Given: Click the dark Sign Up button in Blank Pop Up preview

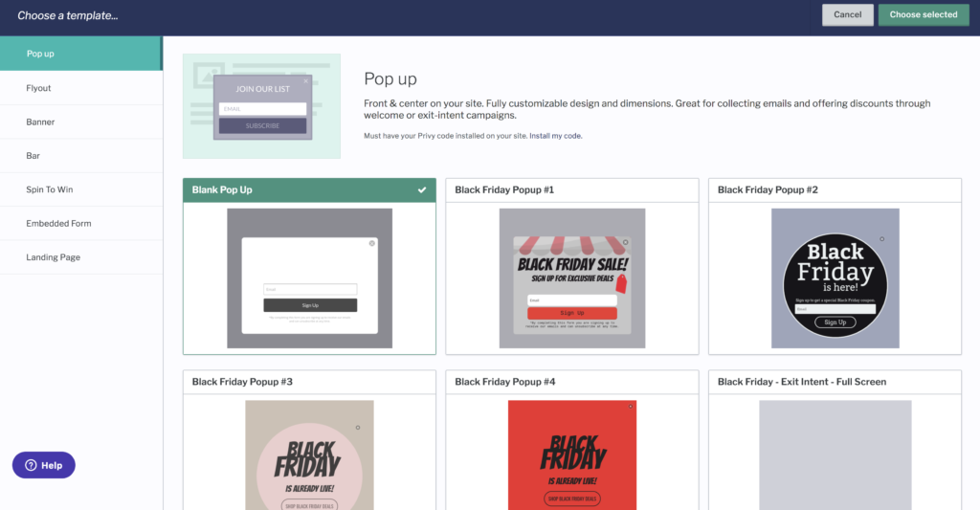Looking at the screenshot, I should pyautogui.click(x=310, y=305).
